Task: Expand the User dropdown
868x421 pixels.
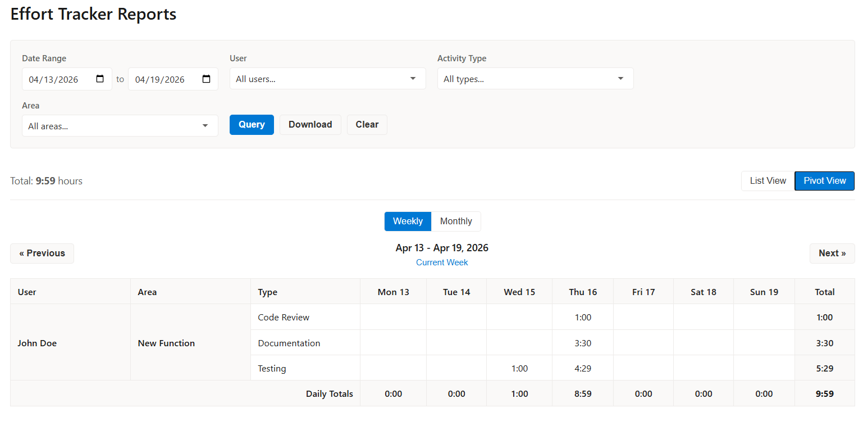Action: coord(327,79)
